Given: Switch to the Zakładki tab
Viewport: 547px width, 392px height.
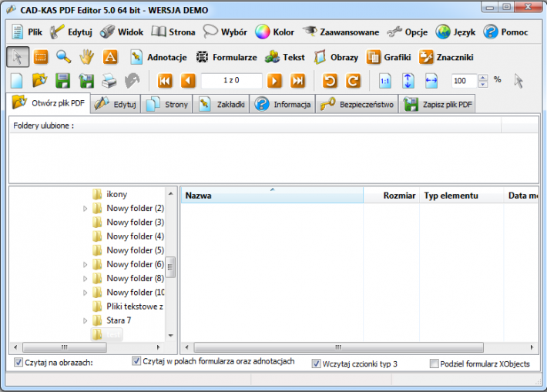Looking at the screenshot, I should 221,104.
